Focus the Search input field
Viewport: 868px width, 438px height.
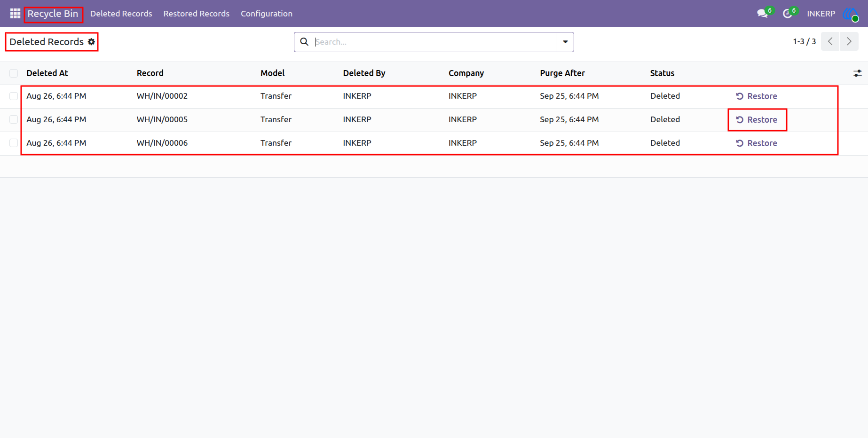pos(435,42)
